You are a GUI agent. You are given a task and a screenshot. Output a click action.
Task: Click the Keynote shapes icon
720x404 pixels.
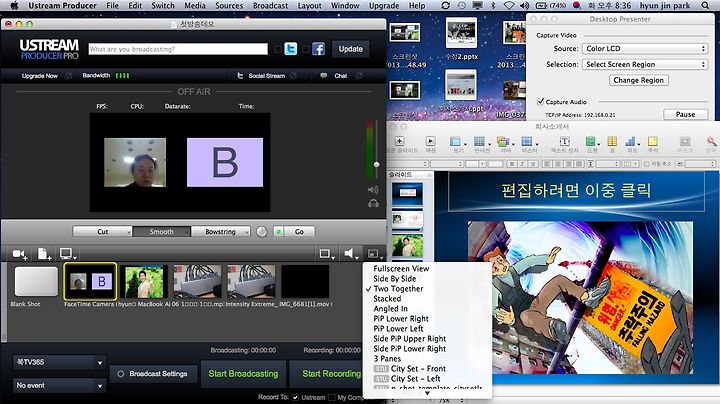591,141
